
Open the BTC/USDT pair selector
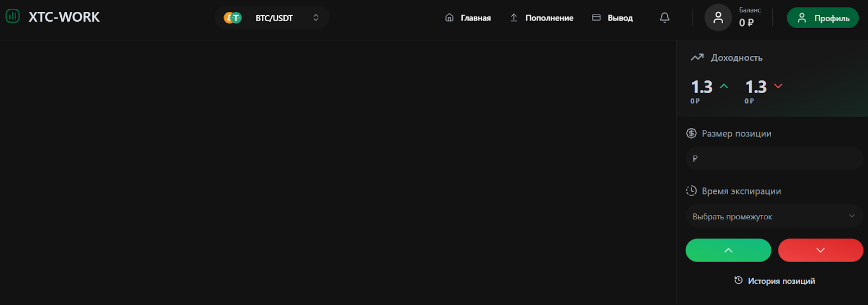click(x=272, y=18)
